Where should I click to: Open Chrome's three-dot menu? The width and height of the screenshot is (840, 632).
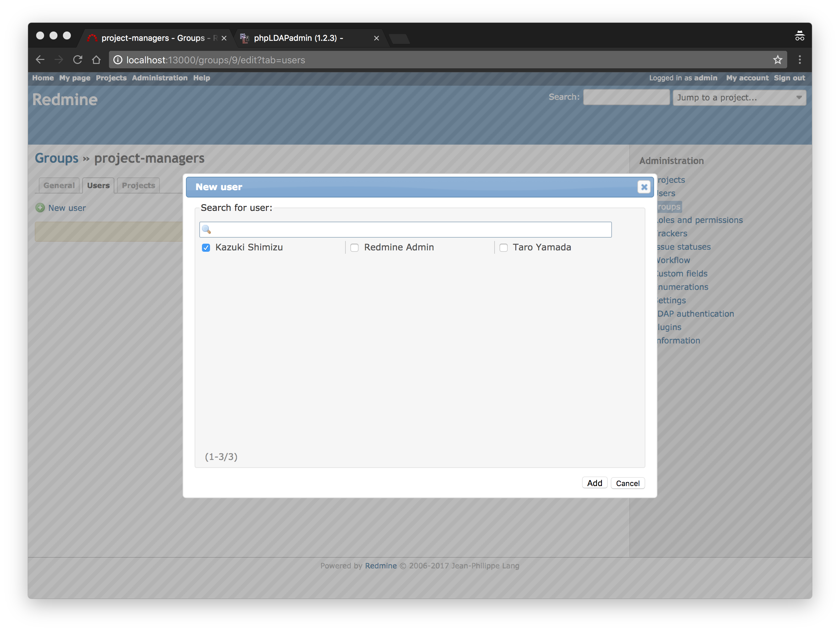[799, 60]
